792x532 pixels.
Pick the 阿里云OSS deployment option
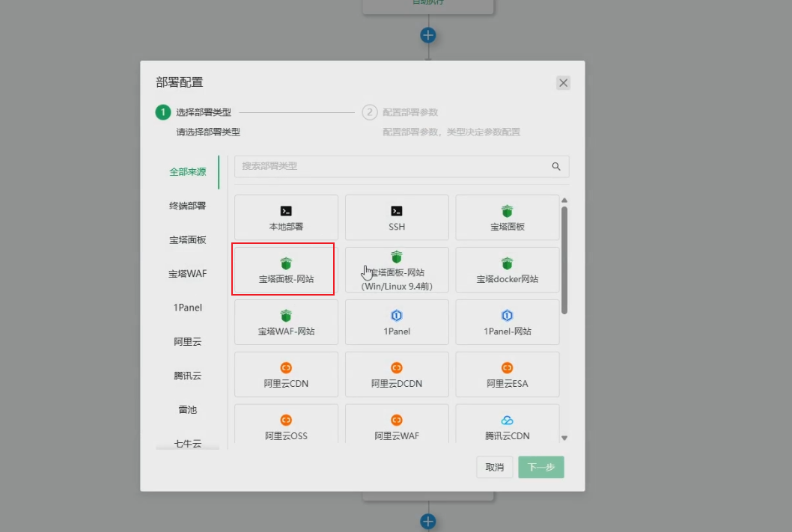point(285,426)
